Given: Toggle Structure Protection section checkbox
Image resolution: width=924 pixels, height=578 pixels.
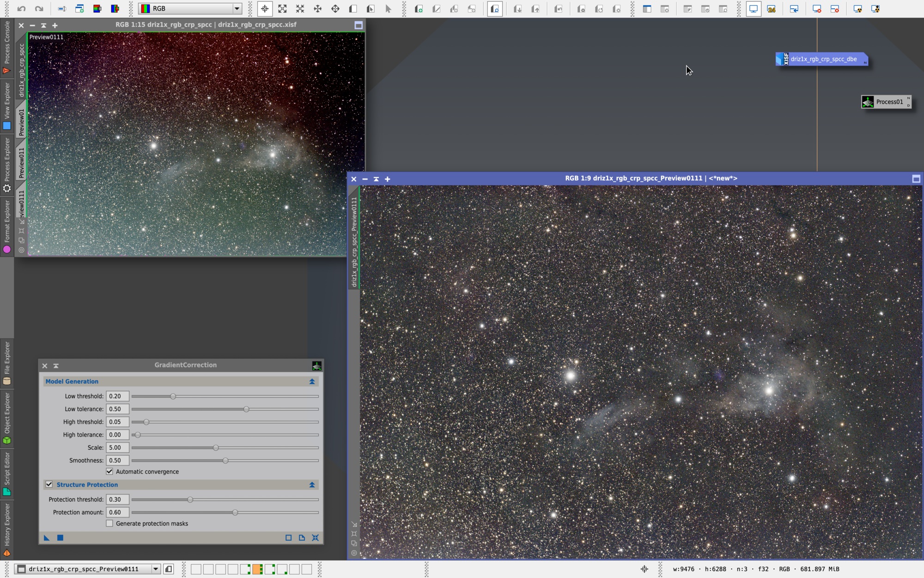Looking at the screenshot, I should 49,484.
